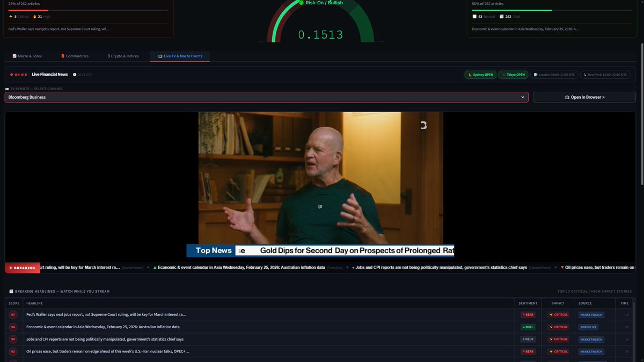This screenshot has width=644, height=362.
Task: Open Jobs and CPI reports headline in table
Action: click(105, 339)
